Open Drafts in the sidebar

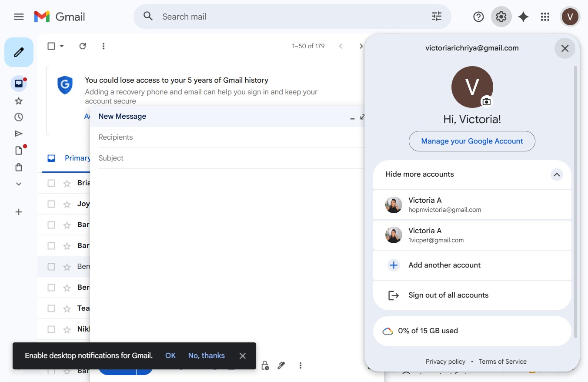[19, 151]
